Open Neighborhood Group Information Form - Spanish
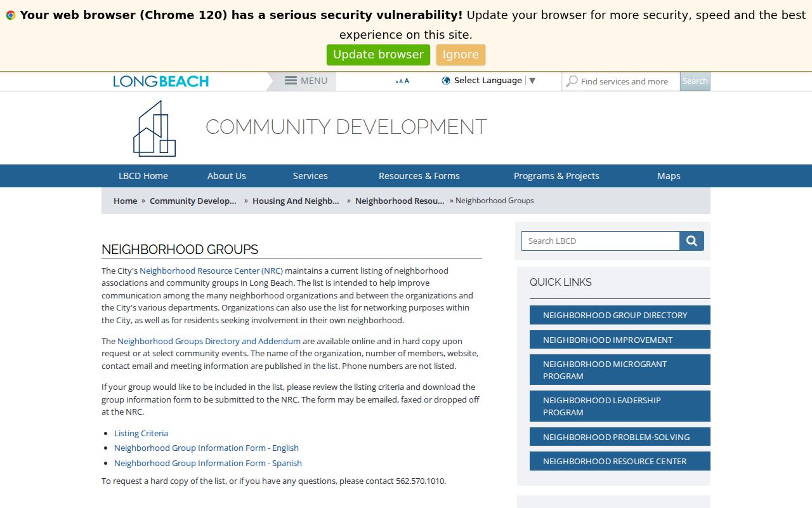 [208, 463]
